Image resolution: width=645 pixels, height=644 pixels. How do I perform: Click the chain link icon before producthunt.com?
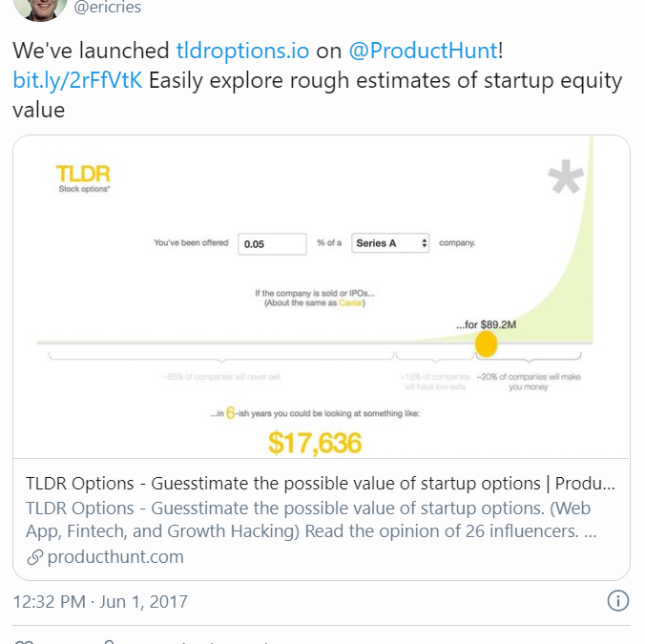35,557
